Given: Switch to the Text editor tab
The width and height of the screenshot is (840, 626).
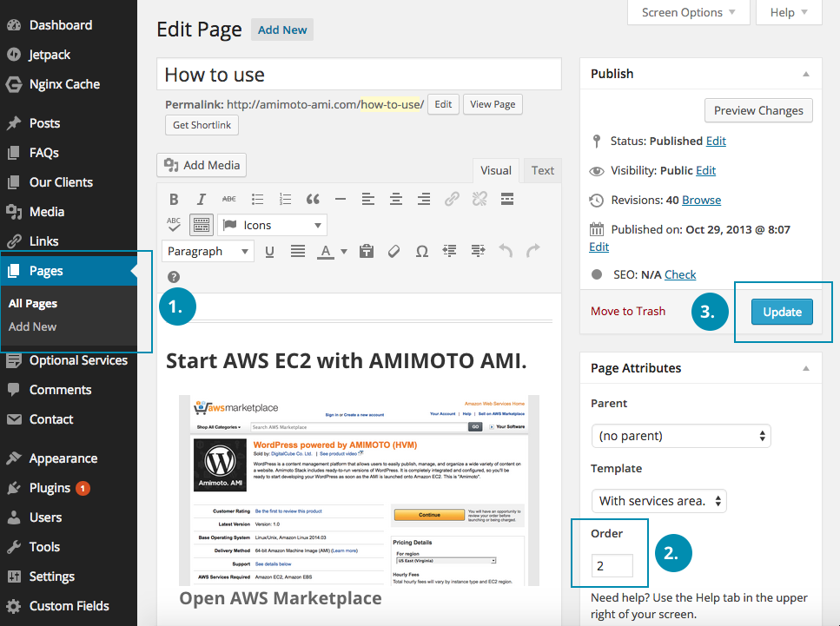Looking at the screenshot, I should pos(543,170).
